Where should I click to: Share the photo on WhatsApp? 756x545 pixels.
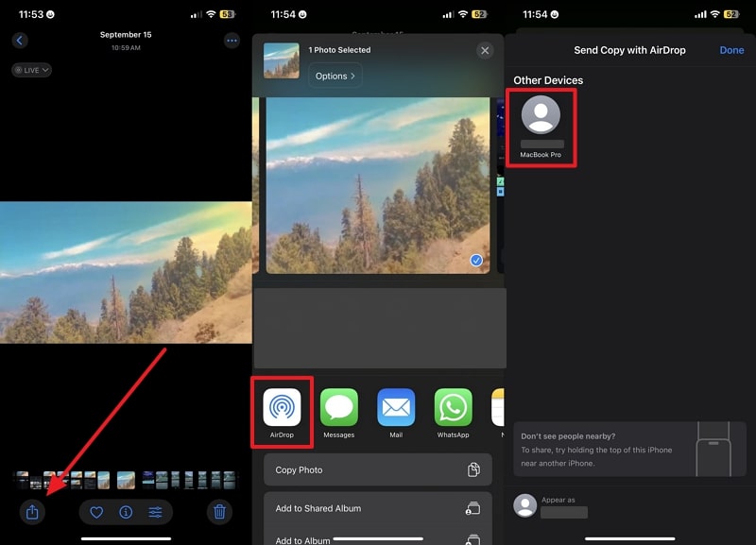[x=453, y=406]
